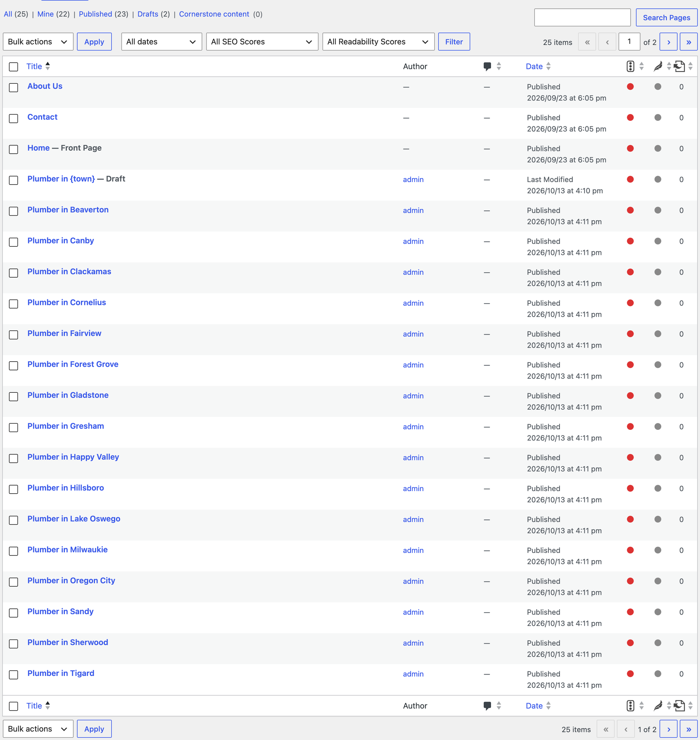
Task: Click the Filter button
Action: (454, 42)
